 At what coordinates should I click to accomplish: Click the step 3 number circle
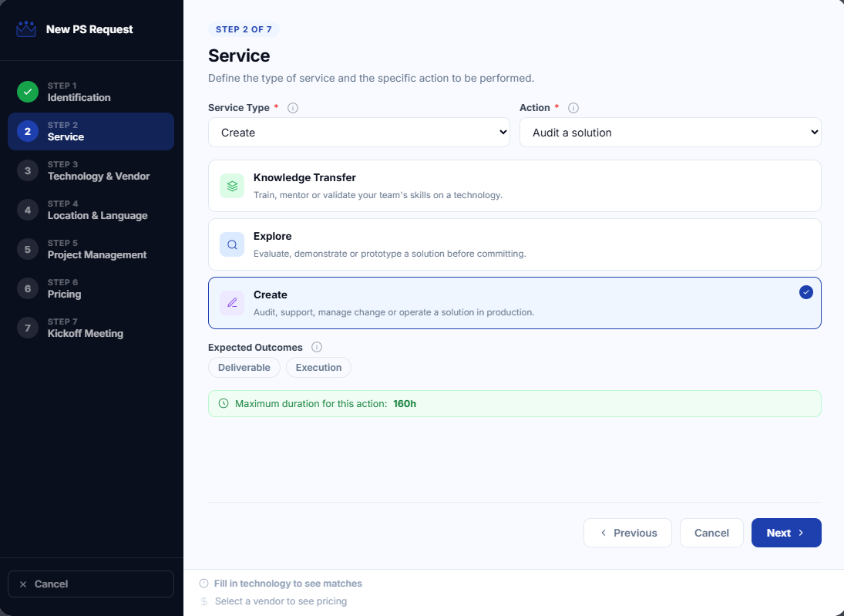pyautogui.click(x=28, y=170)
